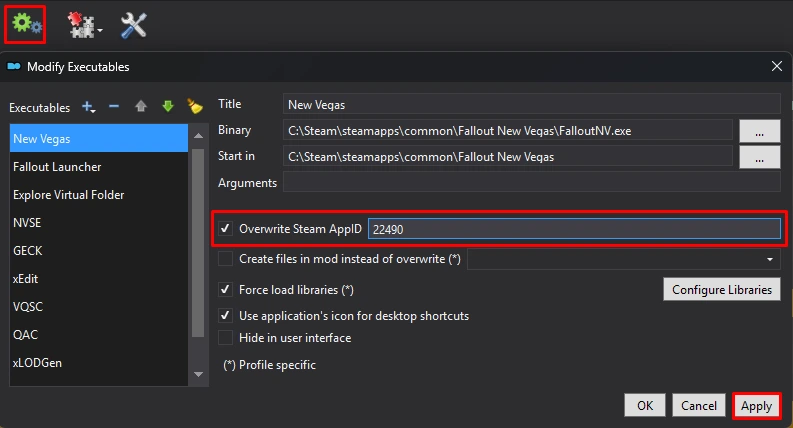Screen dimensions: 793x428
Task: Click the Arguments input field
Action: point(531,182)
